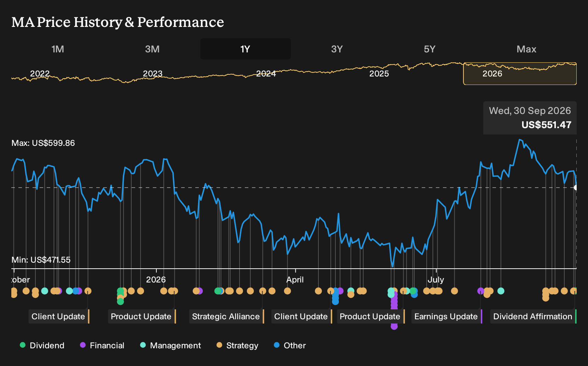The image size is (588, 366).
Task: Click the green Dividend legend dot
Action: tap(23, 345)
